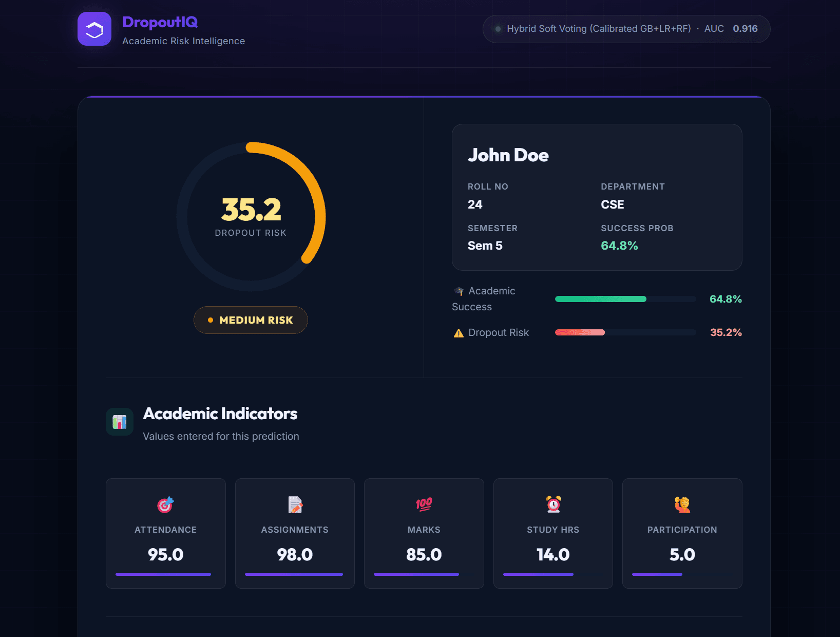This screenshot has width=840, height=637.
Task: Click the Values entered for this prediction subtitle
Action: coord(221,436)
